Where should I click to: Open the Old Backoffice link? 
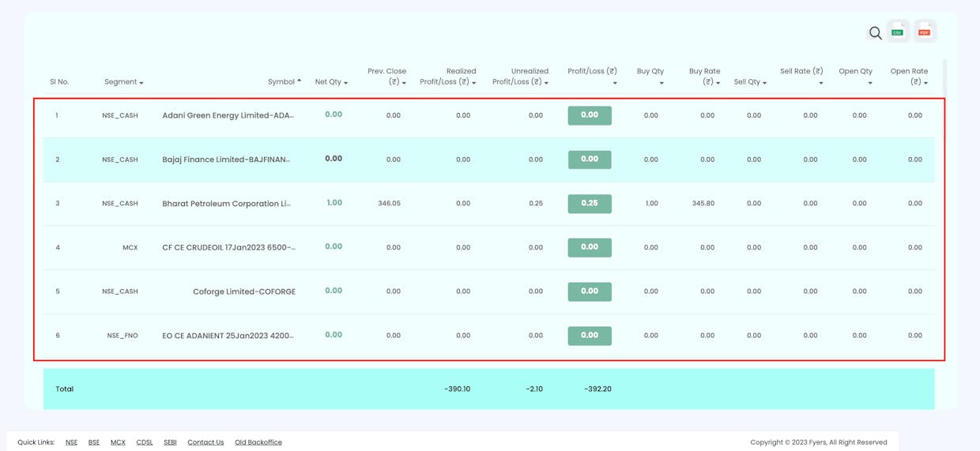[258, 442]
